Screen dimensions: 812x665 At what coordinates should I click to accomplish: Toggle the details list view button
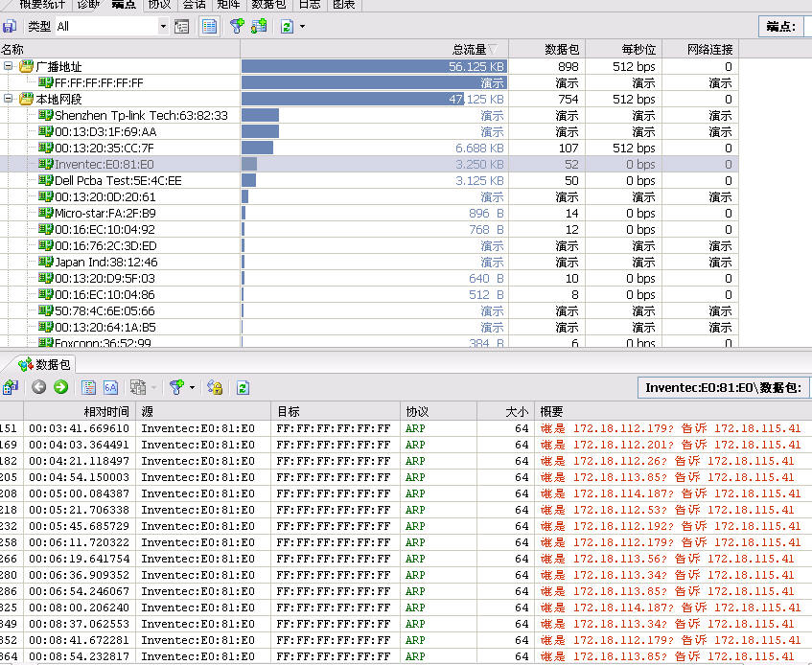[x=209, y=27]
